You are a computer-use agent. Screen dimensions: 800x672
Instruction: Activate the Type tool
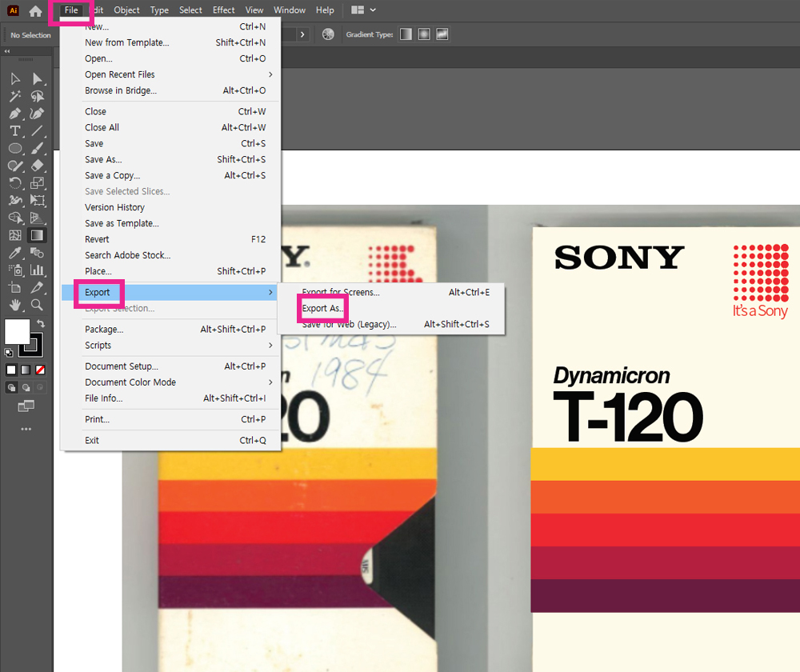pos(15,130)
